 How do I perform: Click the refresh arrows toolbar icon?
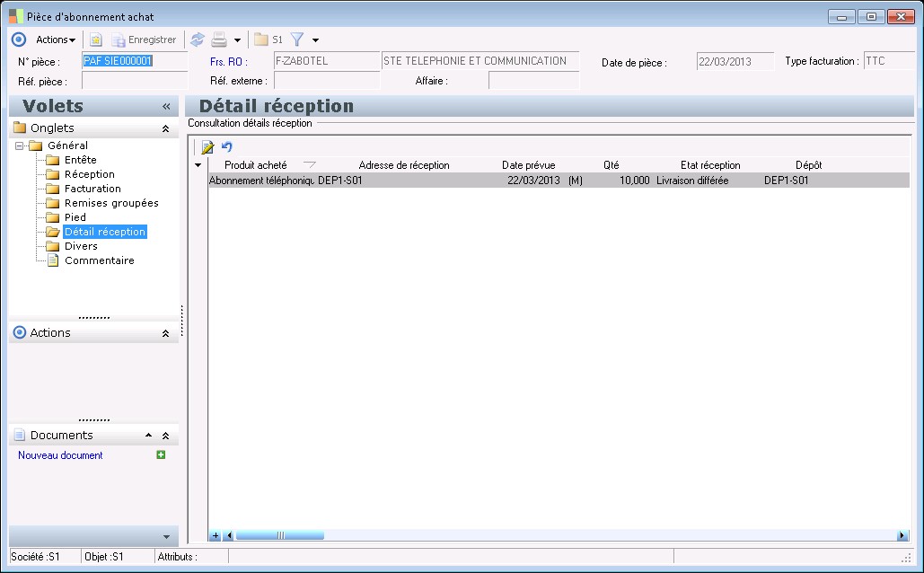(x=198, y=40)
